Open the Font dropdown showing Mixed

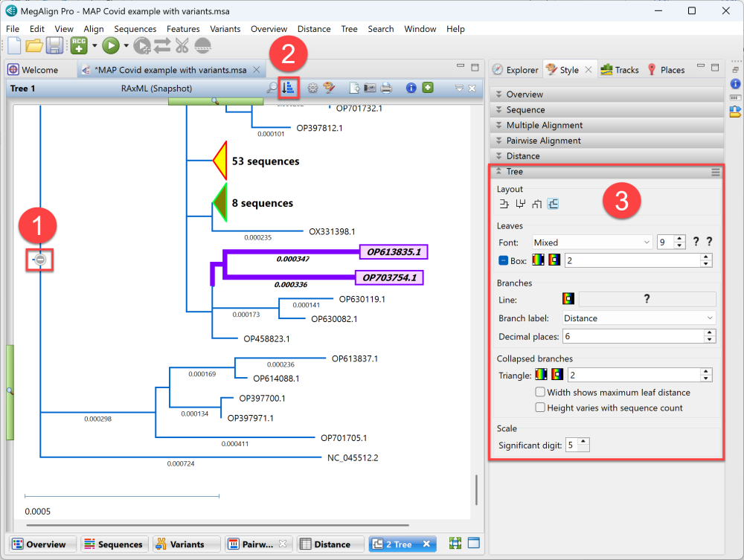point(591,242)
